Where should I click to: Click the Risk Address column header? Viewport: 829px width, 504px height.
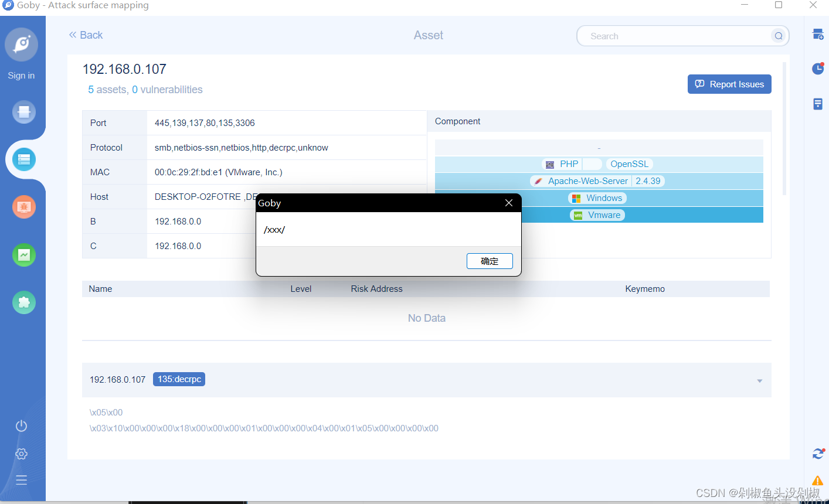(x=376, y=289)
